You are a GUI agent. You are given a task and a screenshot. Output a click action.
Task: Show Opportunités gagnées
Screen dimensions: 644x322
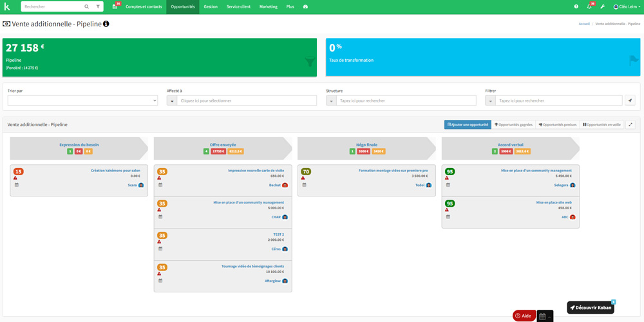point(513,124)
